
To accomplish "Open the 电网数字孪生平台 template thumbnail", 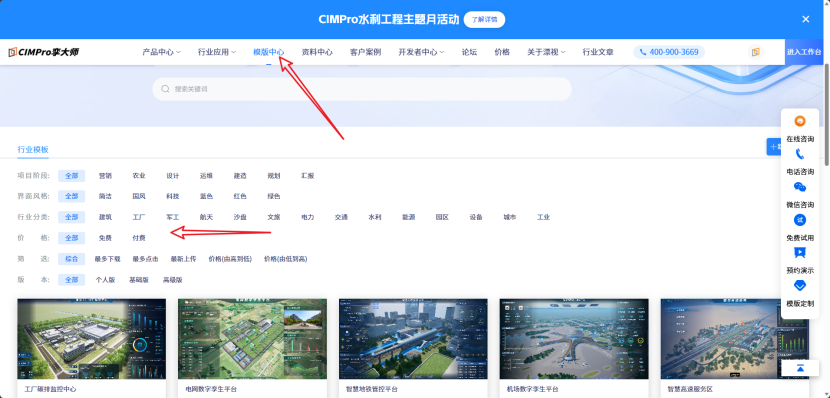I will coord(252,339).
